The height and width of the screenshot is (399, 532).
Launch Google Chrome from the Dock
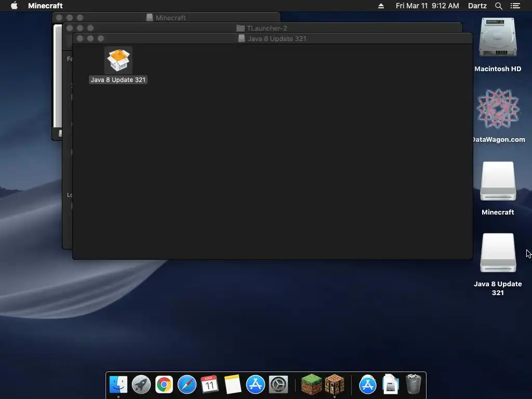click(x=164, y=384)
